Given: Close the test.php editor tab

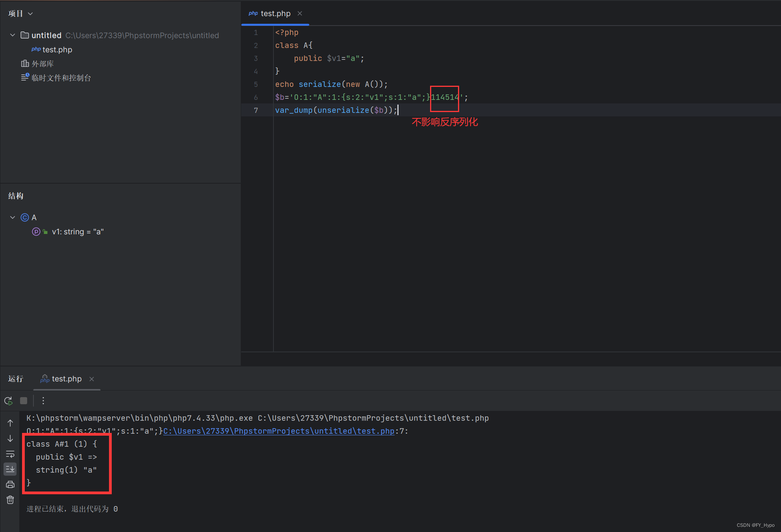Looking at the screenshot, I should pos(300,14).
